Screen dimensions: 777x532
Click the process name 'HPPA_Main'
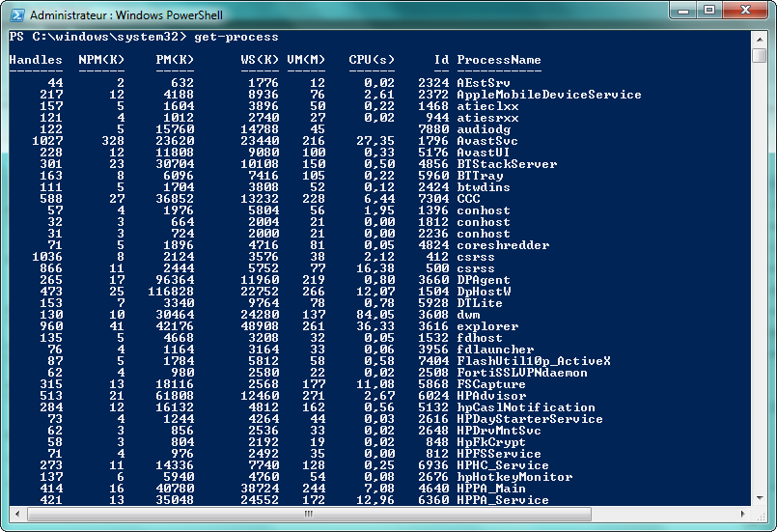[x=491, y=489]
